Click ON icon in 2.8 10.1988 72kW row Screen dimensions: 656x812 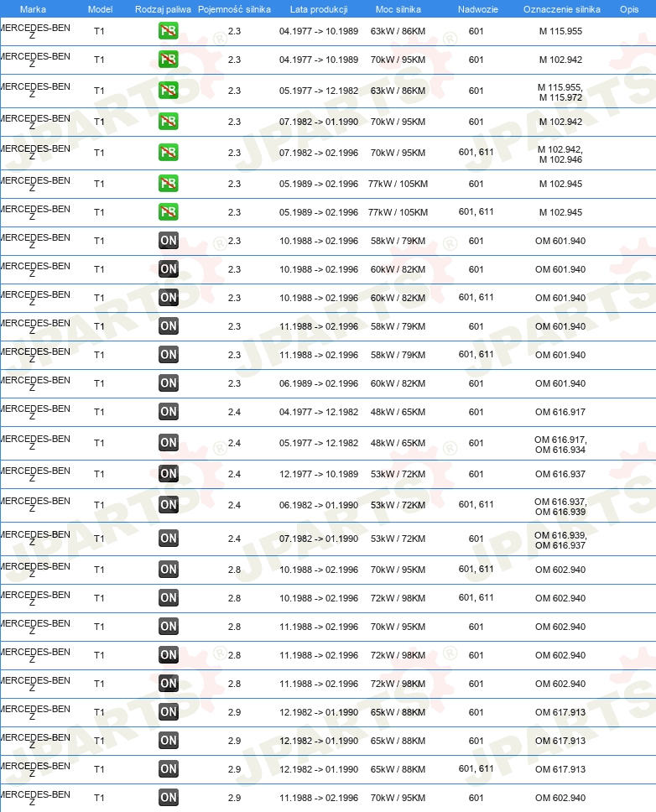point(169,597)
